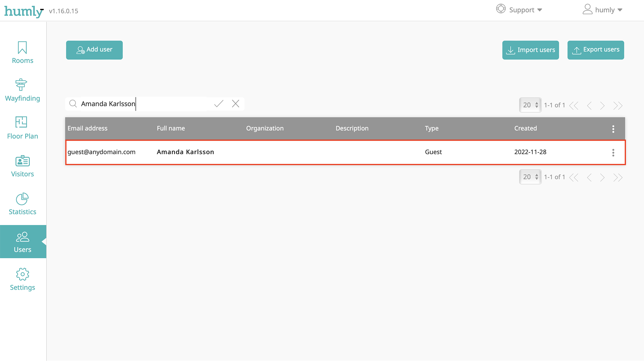
Task: Click the version label v1.16.0.15
Action: point(63,11)
